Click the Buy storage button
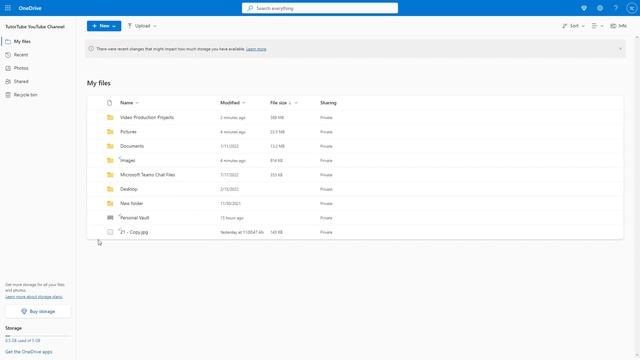640x360 pixels. coord(38,311)
